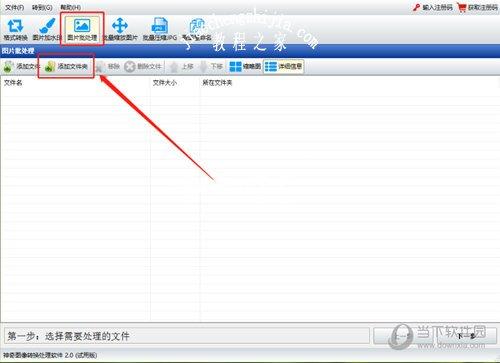
Task: Move item down with 下移 button
Action: [x=211, y=67]
